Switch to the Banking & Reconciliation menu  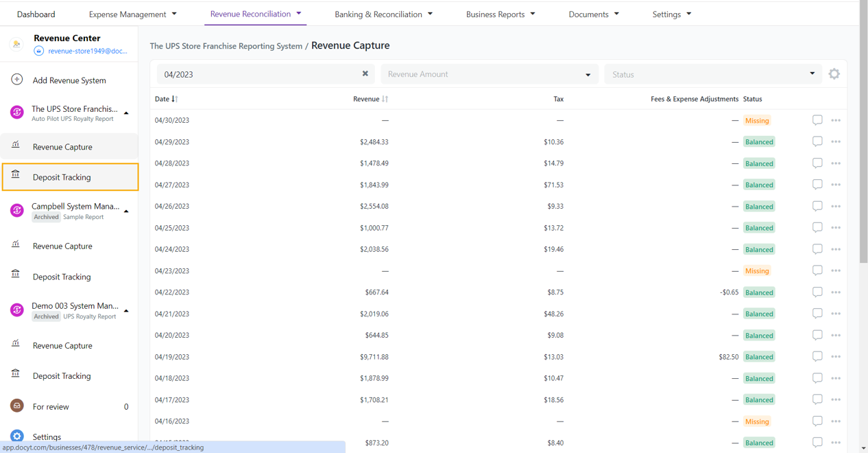[x=383, y=14]
